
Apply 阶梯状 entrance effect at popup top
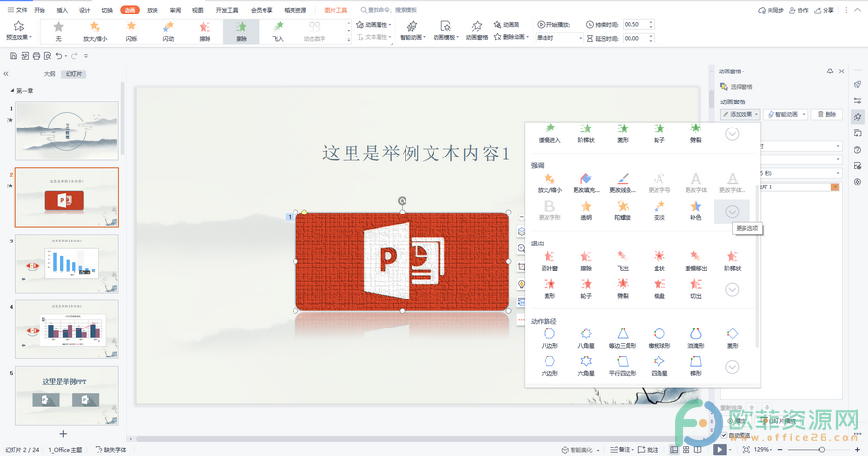pos(586,133)
